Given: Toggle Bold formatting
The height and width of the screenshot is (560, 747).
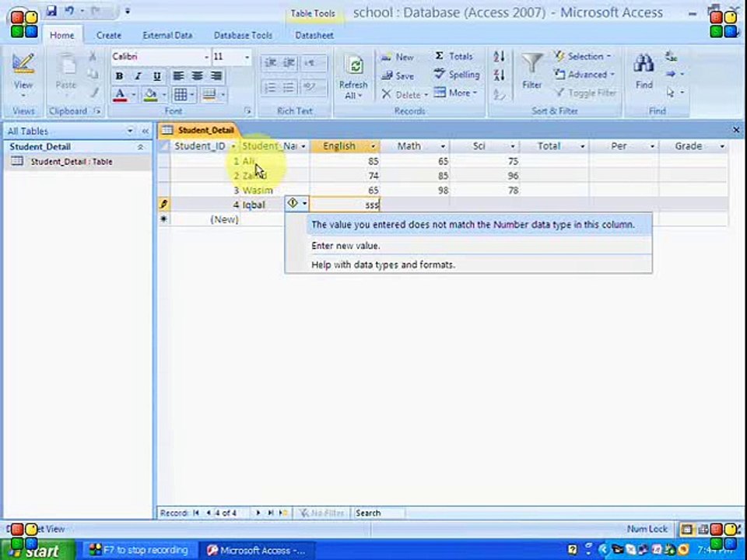Looking at the screenshot, I should click(119, 75).
